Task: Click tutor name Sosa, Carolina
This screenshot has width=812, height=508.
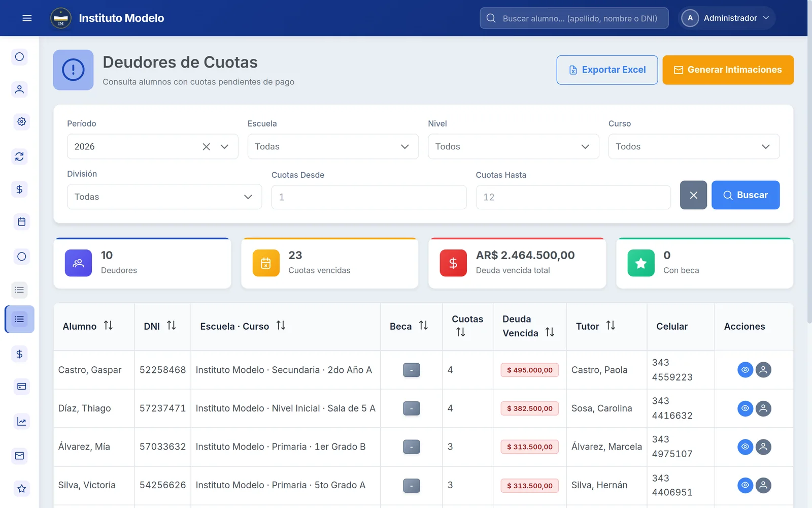Action: point(602,408)
